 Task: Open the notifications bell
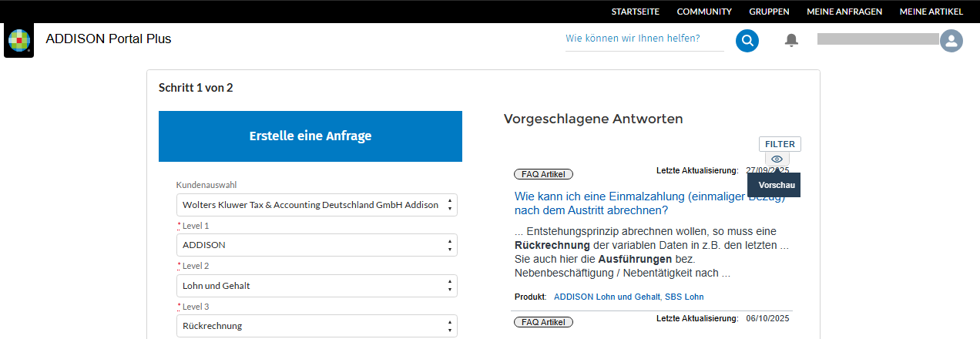(x=791, y=40)
